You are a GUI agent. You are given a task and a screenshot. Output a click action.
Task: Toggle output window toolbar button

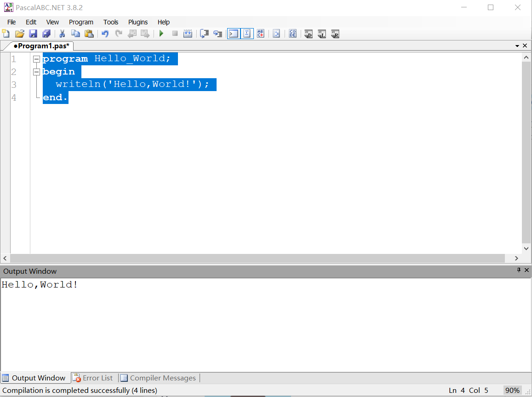pos(234,34)
